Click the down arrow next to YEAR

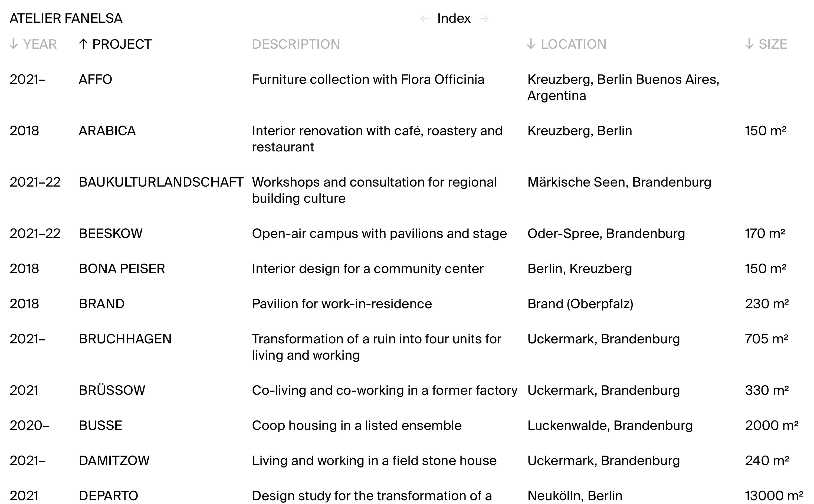(13, 44)
